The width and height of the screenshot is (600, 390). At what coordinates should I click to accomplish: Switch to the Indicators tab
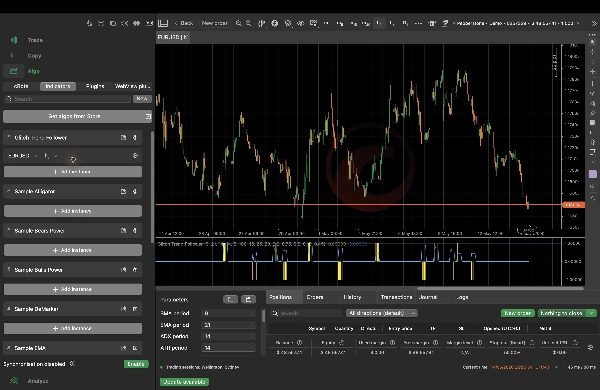[x=58, y=86]
